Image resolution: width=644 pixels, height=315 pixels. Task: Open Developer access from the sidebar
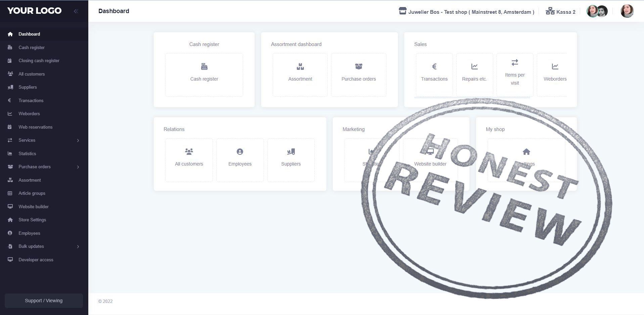tap(36, 260)
